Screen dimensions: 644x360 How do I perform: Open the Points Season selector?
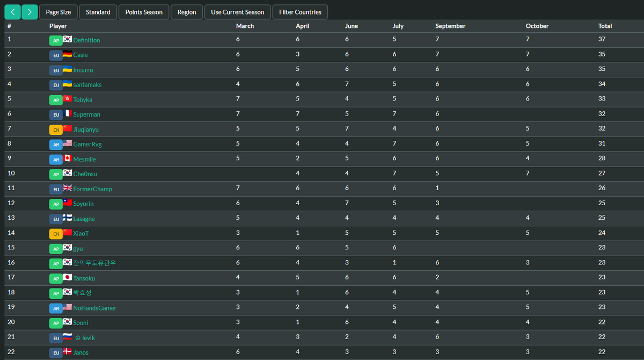(144, 12)
